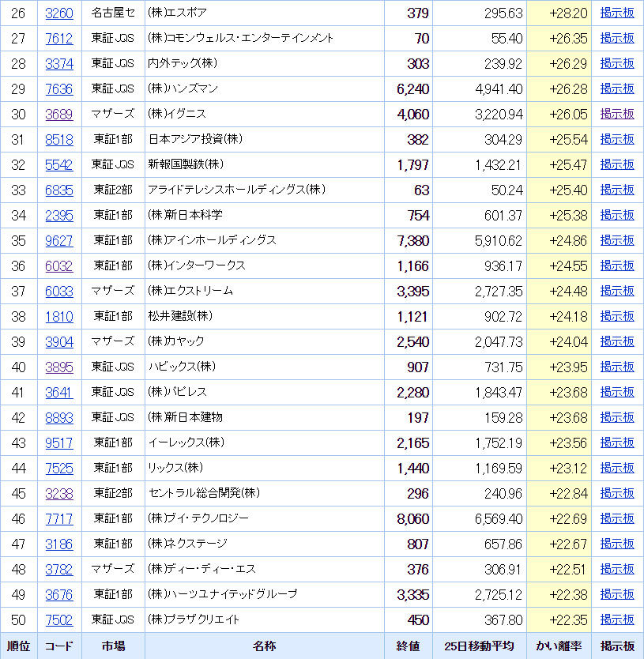Viewport: 644px width, 659px height.
Task: Select moving average 5,910.62 cell
Action: [479, 241]
